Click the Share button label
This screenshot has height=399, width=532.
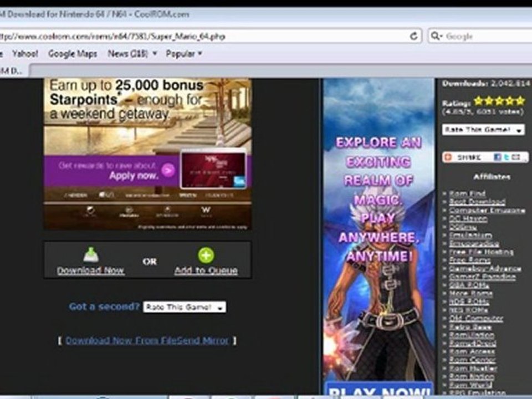tap(469, 157)
